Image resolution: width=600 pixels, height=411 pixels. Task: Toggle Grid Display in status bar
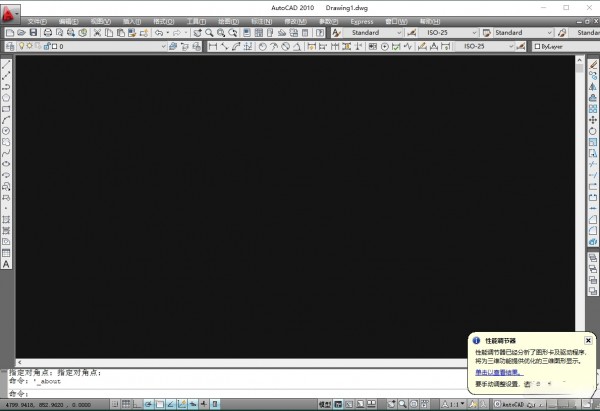[126, 404]
